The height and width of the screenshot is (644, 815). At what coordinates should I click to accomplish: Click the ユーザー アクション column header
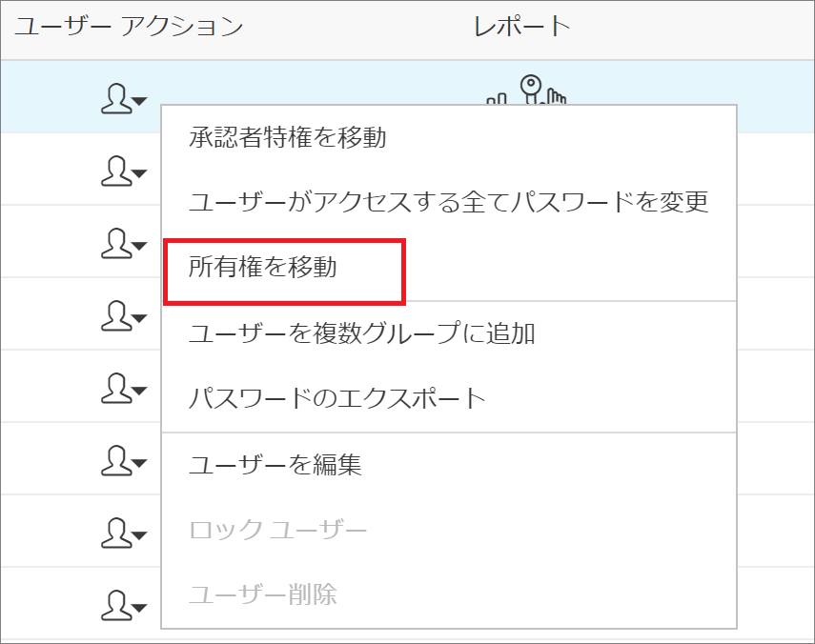tap(129, 27)
